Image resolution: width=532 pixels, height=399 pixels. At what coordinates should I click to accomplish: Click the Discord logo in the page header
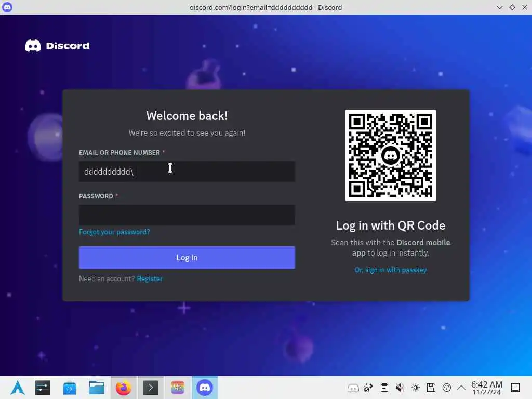[x=57, y=46]
